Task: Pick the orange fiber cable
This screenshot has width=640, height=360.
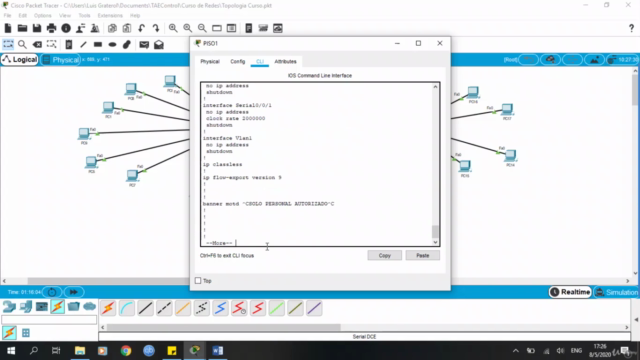Action: pyautogui.click(x=183, y=308)
